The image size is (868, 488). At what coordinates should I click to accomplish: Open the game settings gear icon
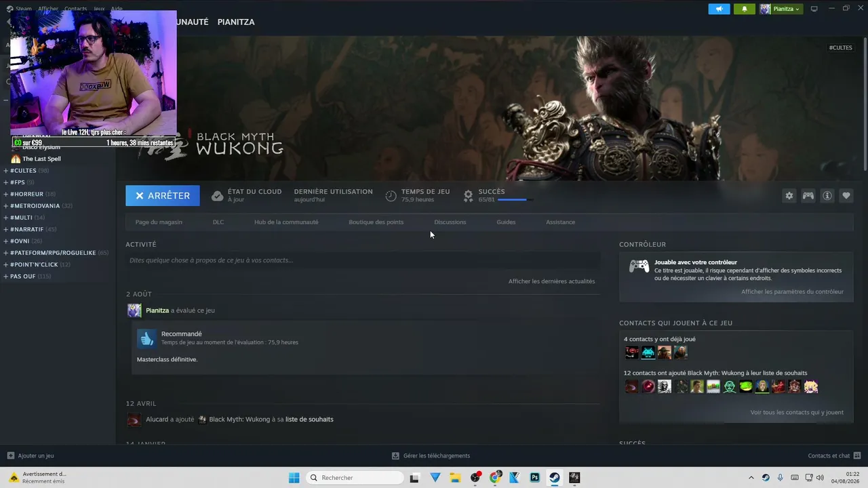(x=789, y=196)
